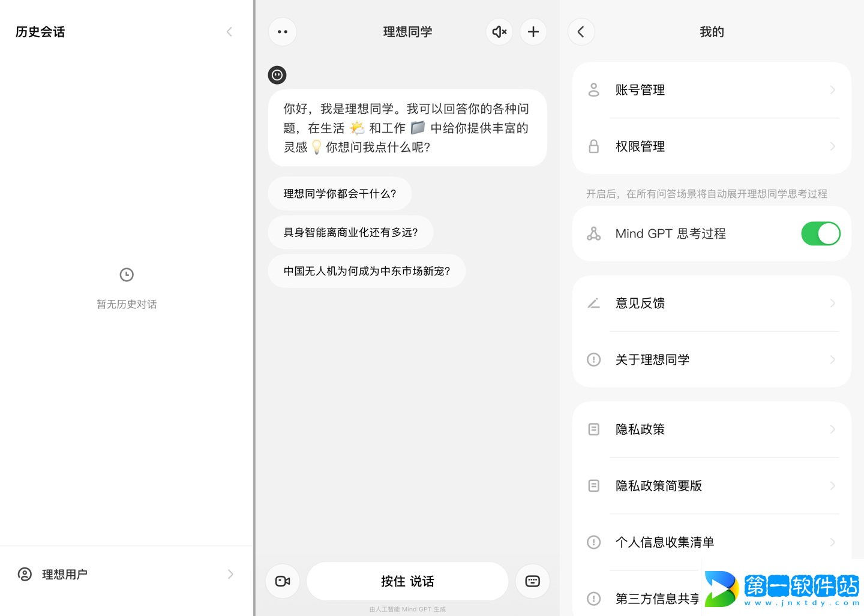The width and height of the screenshot is (864, 616).
Task: Expand 隐私政策 with its right chevron
Action: point(833,429)
